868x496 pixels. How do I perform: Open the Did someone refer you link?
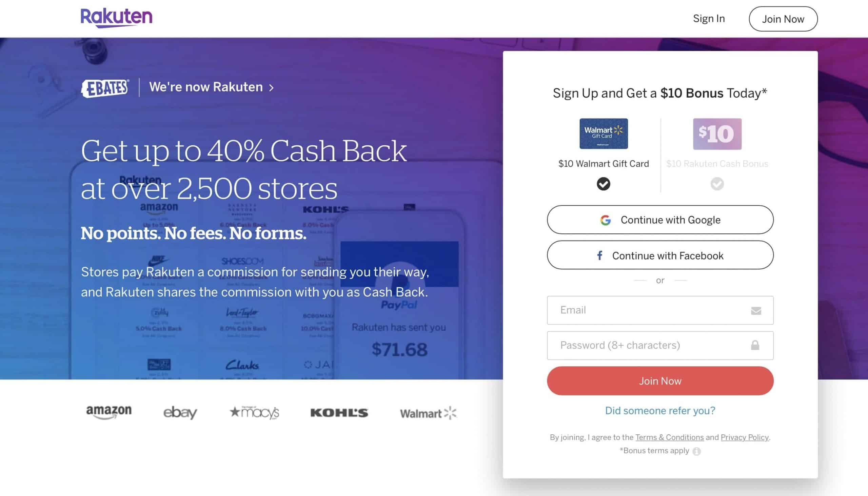click(x=660, y=411)
